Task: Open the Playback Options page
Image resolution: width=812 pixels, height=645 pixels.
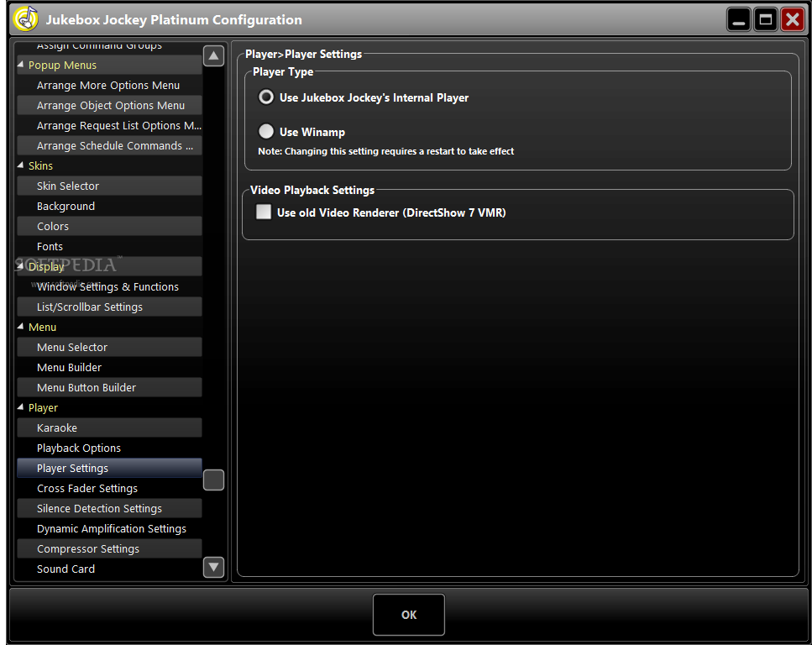Action: (109, 448)
